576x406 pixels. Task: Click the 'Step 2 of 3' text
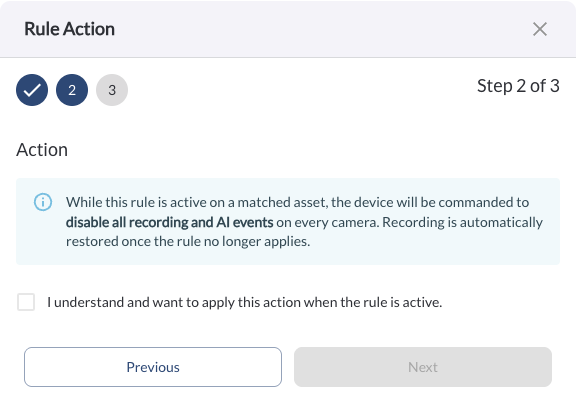tap(518, 86)
